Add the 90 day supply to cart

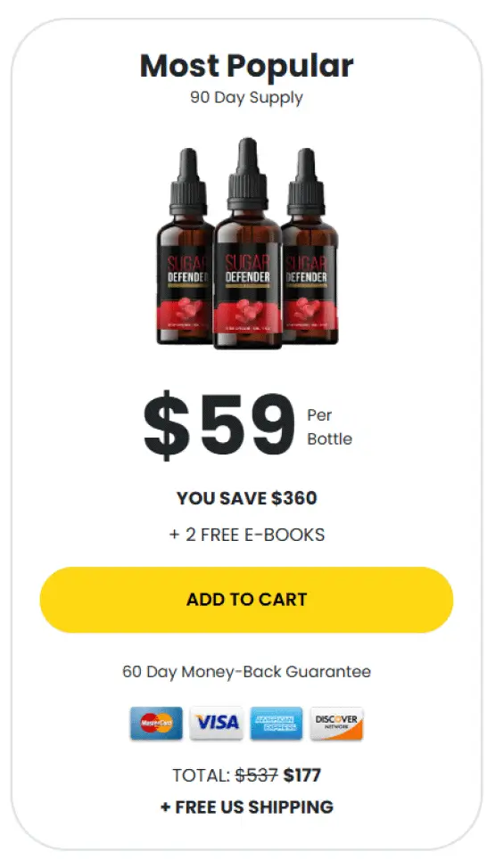point(247,600)
